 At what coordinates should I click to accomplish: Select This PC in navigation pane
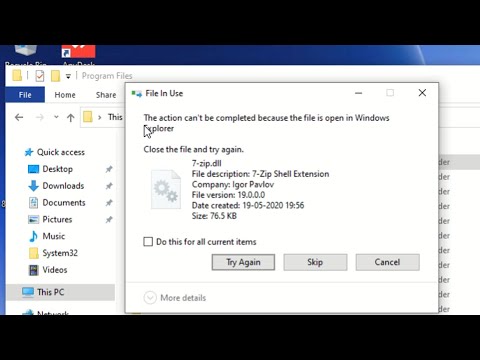[x=60, y=292]
